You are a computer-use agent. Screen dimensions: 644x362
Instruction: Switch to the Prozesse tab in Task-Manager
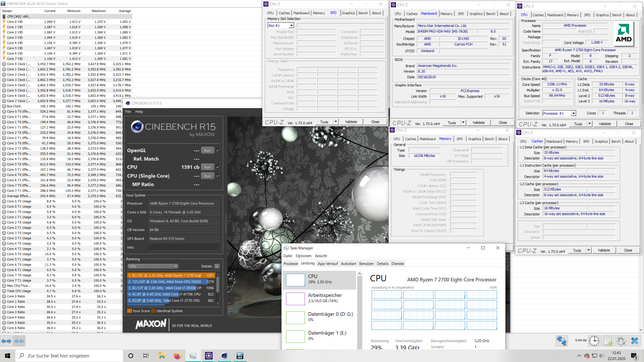tap(291, 263)
